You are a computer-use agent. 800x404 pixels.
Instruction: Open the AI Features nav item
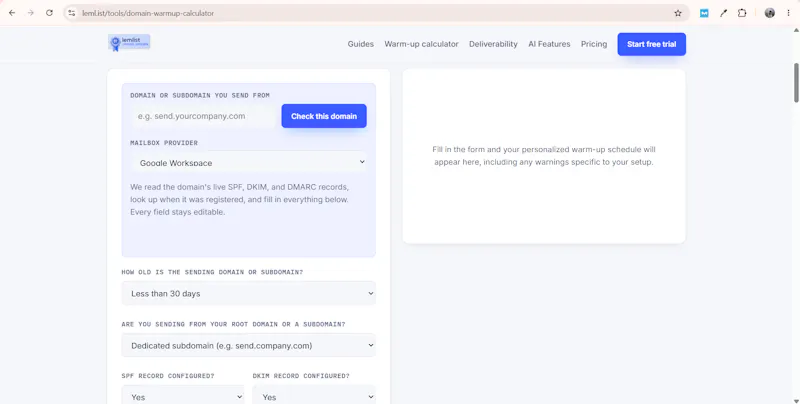(x=549, y=44)
